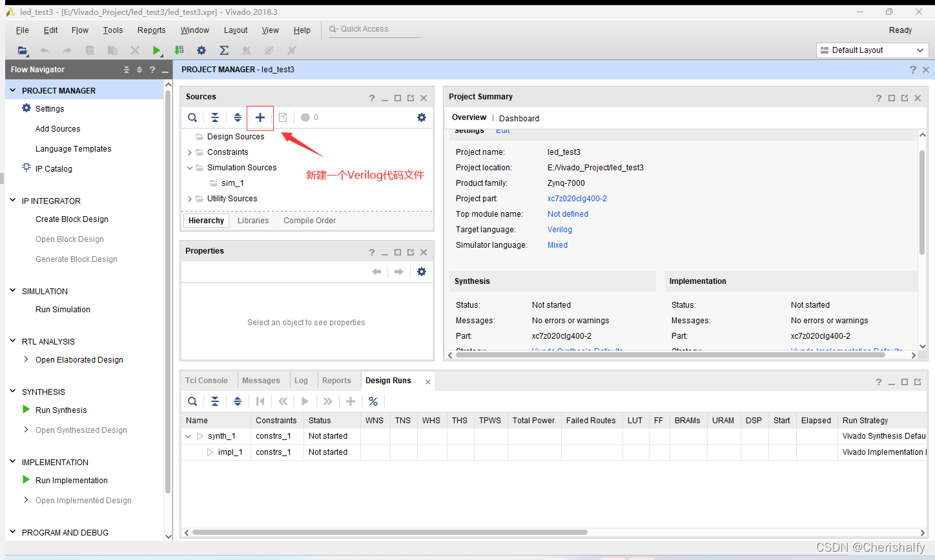This screenshot has width=935, height=560.
Task: Click Properties next object arrow
Action: (399, 272)
